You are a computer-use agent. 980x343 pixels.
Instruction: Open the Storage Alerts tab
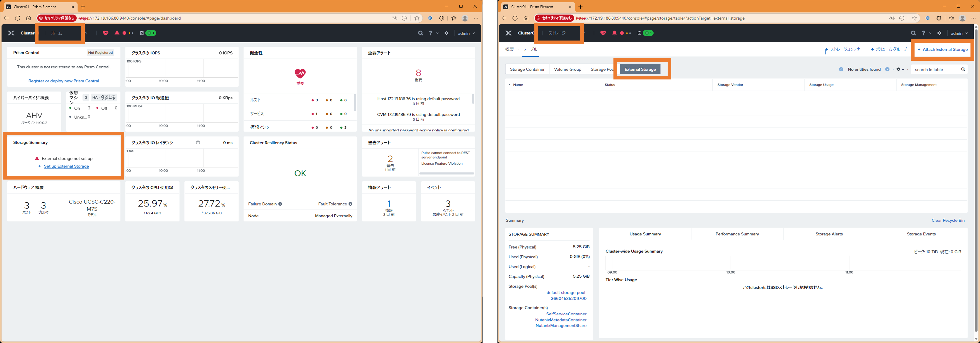click(x=829, y=234)
